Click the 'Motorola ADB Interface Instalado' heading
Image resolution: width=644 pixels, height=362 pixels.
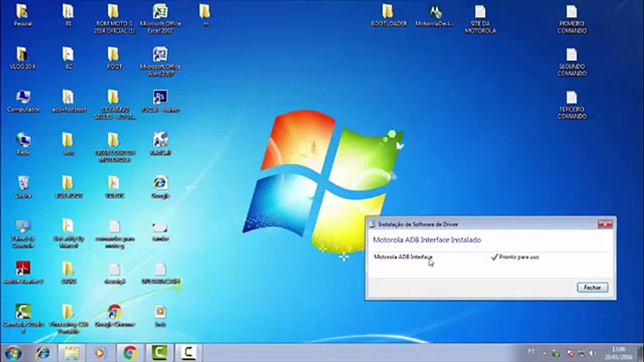pos(427,240)
